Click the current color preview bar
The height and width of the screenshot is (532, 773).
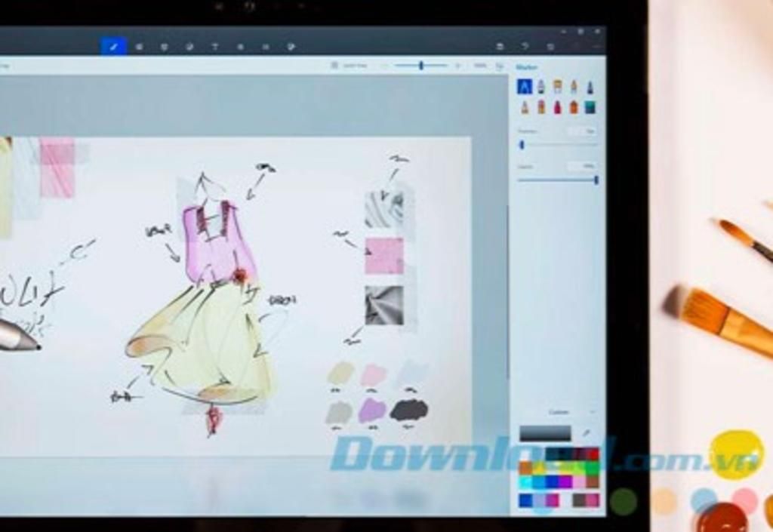click(545, 433)
